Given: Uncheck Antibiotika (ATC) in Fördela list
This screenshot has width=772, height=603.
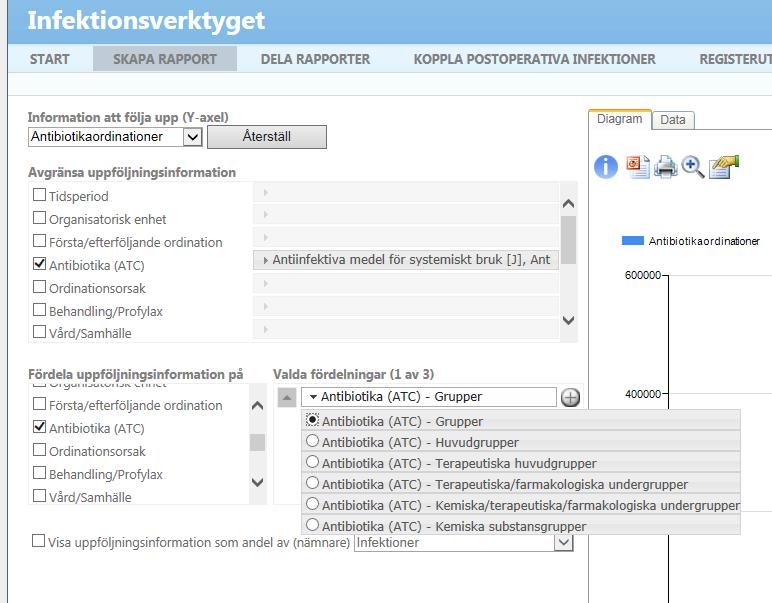Looking at the screenshot, I should (39, 427).
